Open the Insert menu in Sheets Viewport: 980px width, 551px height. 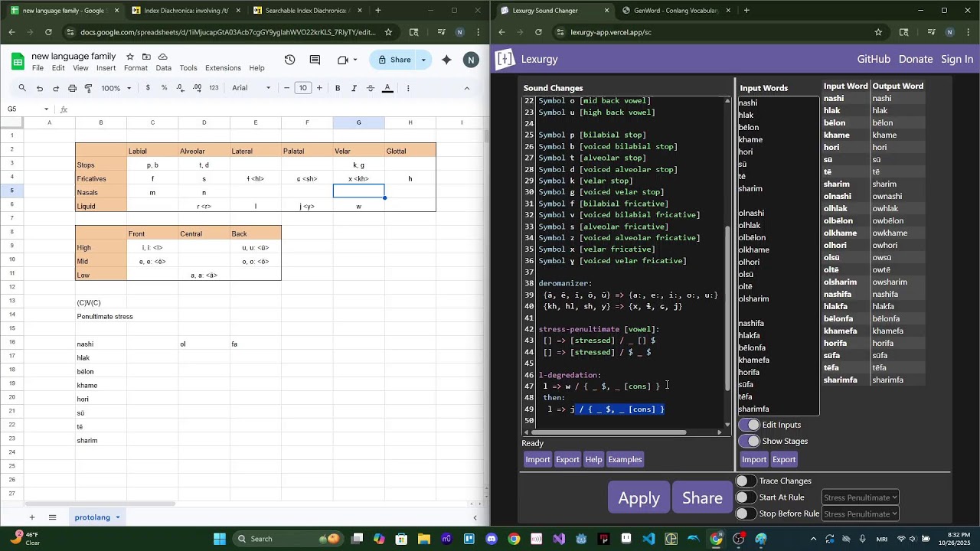click(x=106, y=68)
